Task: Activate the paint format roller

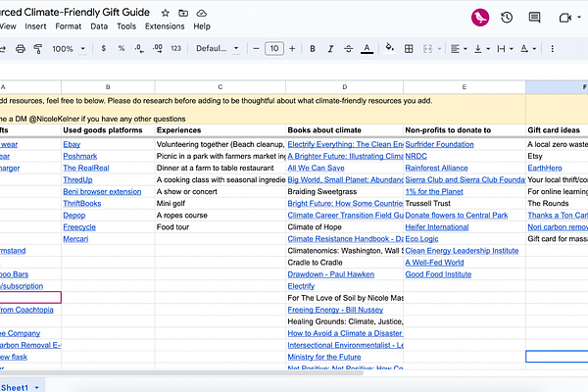Action: tap(38, 49)
